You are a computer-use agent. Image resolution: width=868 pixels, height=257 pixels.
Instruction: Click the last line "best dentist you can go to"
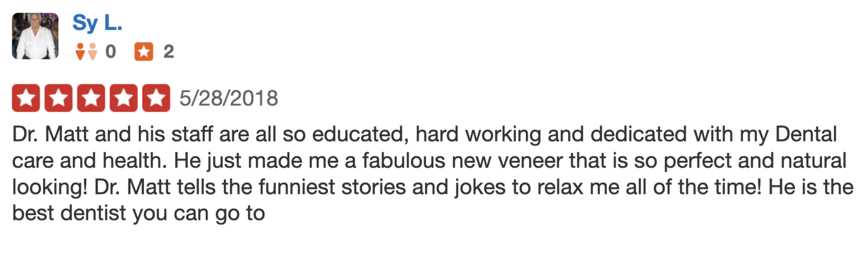pyautogui.click(x=138, y=213)
